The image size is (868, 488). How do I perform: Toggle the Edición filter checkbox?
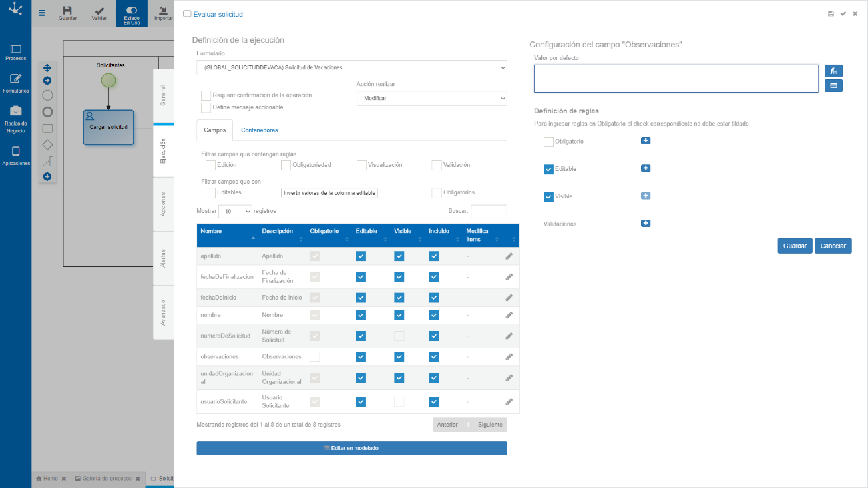coord(210,165)
